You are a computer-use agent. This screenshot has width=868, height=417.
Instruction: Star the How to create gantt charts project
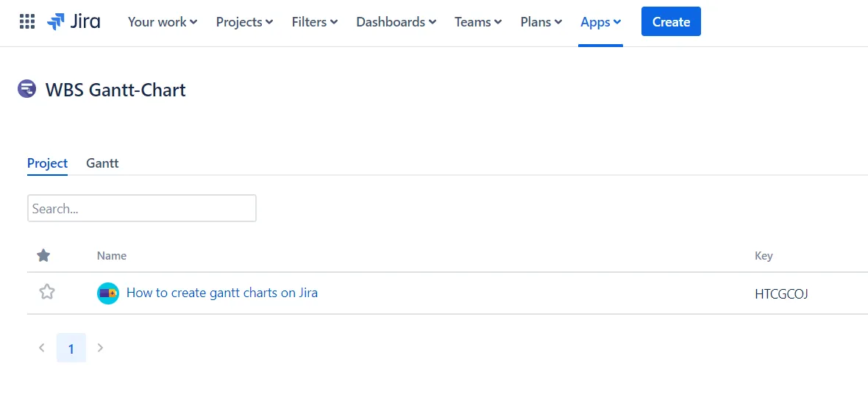click(x=47, y=292)
